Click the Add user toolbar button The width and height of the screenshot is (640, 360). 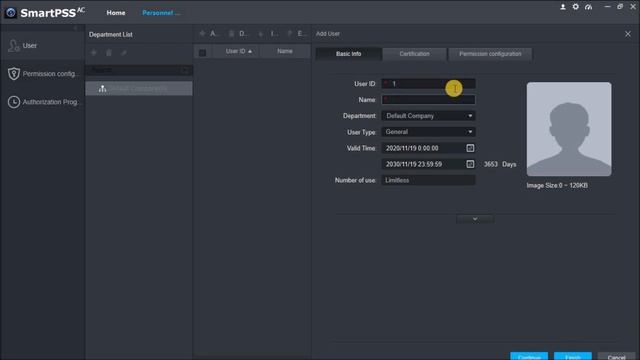point(208,33)
